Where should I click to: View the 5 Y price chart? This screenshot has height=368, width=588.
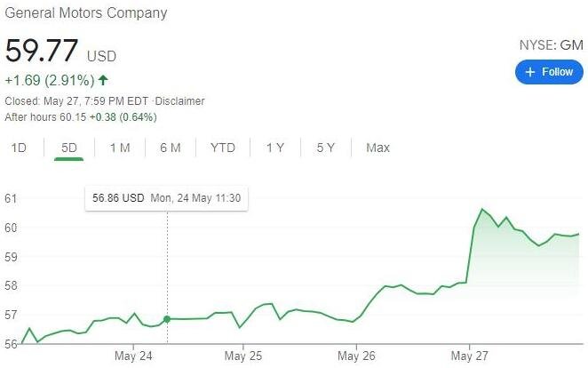point(326,148)
